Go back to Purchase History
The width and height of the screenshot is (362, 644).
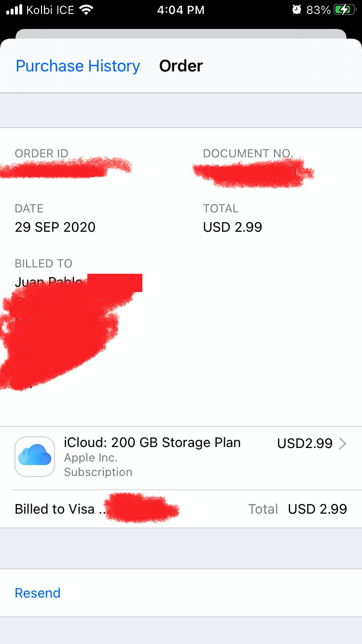[78, 66]
